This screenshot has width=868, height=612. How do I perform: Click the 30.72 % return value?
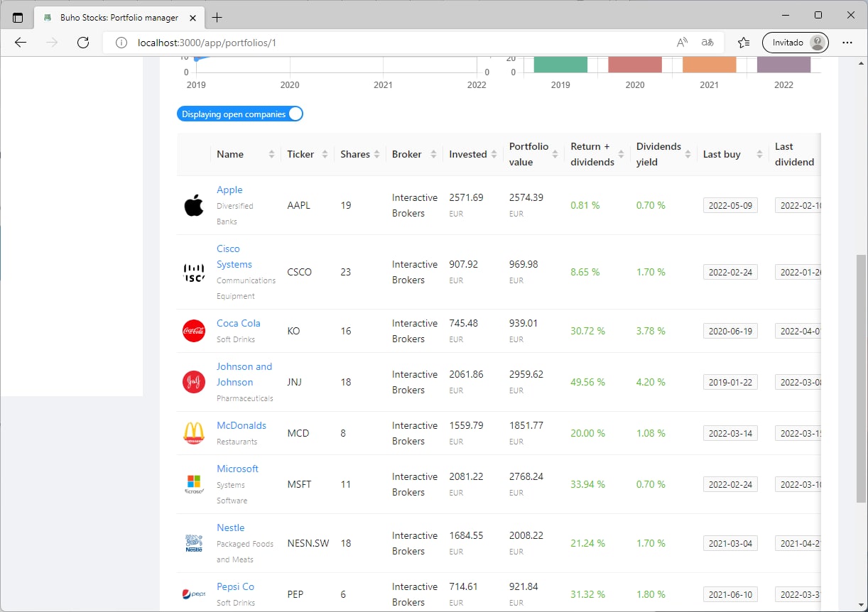click(x=588, y=331)
